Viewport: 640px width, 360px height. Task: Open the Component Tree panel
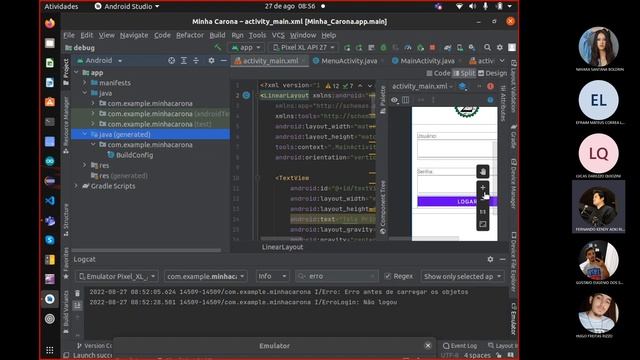pos(382,207)
